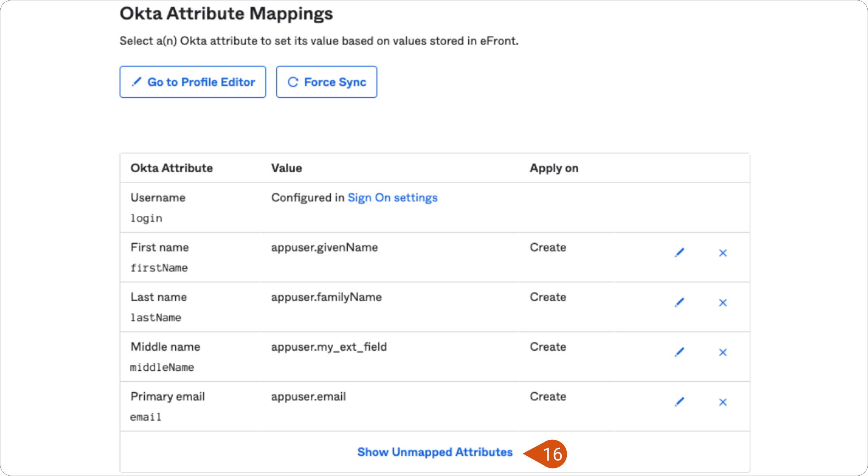The width and height of the screenshot is (868, 476).
Task: Delete the Primary email mapping
Action: (723, 402)
